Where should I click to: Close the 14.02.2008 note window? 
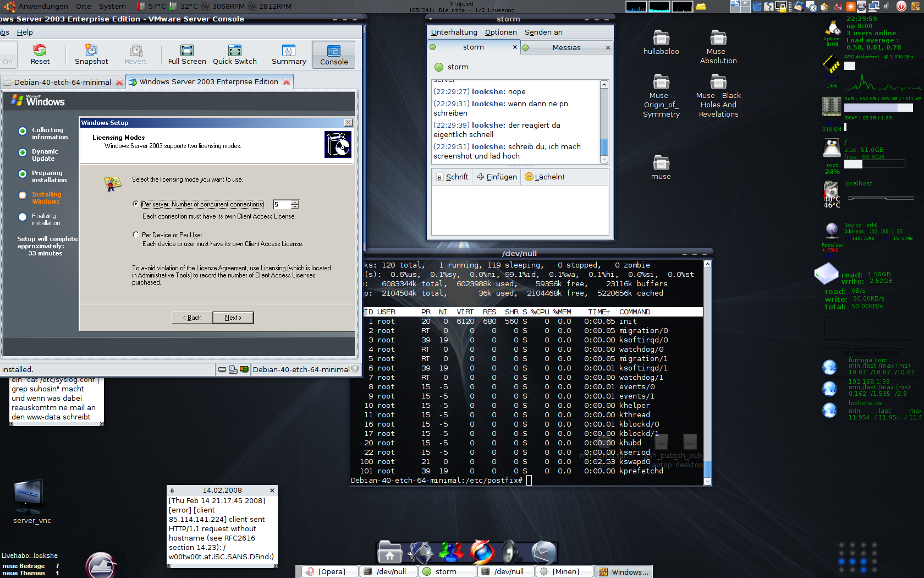pyautogui.click(x=272, y=490)
